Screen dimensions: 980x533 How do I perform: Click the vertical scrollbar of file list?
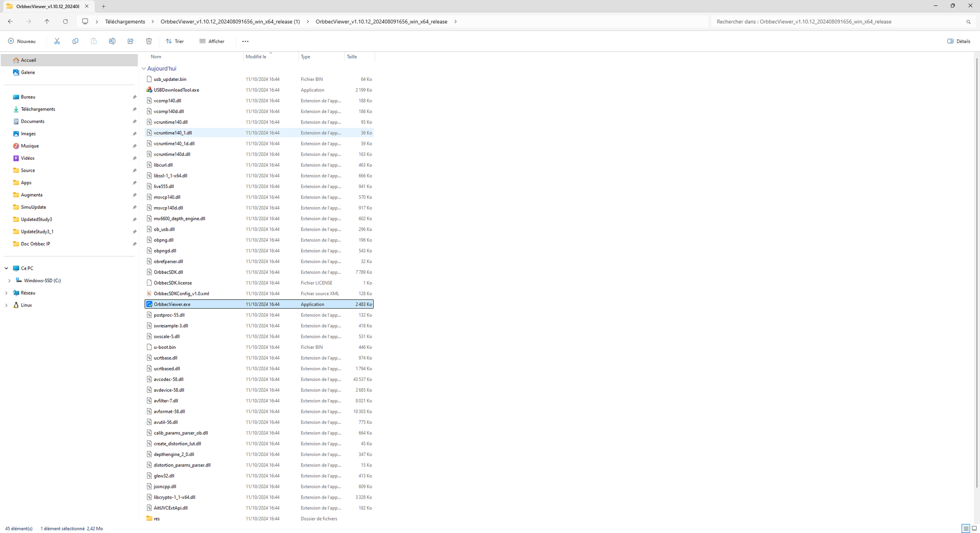[x=976, y=273]
